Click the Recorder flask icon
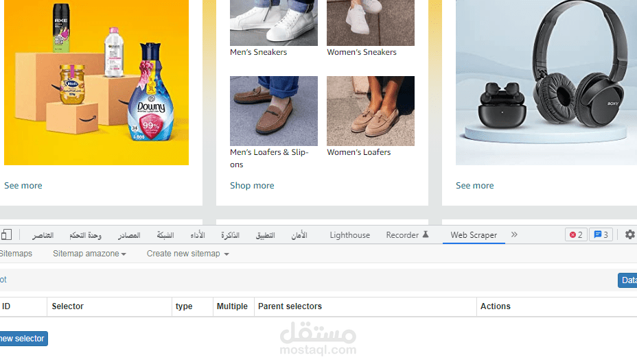Screen dimensions: 637x364 [426, 234]
